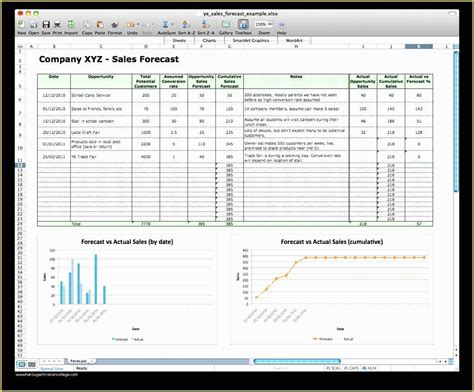Click the right arrow of horizontal scrollbar

(446, 361)
